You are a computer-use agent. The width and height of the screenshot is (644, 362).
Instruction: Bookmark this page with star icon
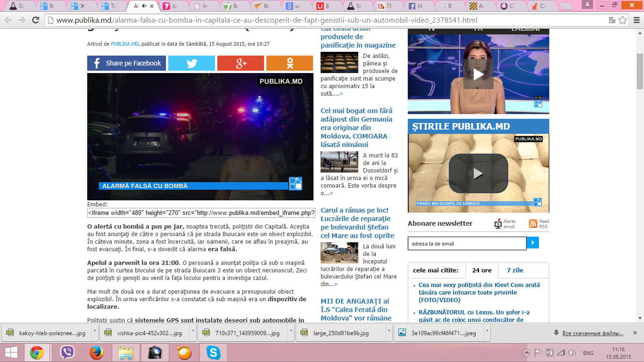[x=623, y=20]
